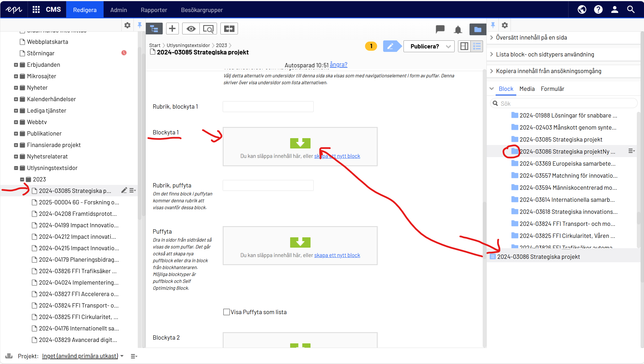
Task: Open the help question mark icon
Action: click(598, 9)
